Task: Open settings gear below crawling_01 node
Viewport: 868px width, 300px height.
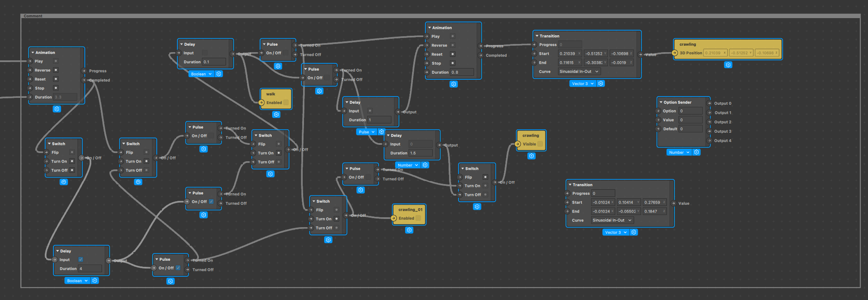Action: click(409, 230)
